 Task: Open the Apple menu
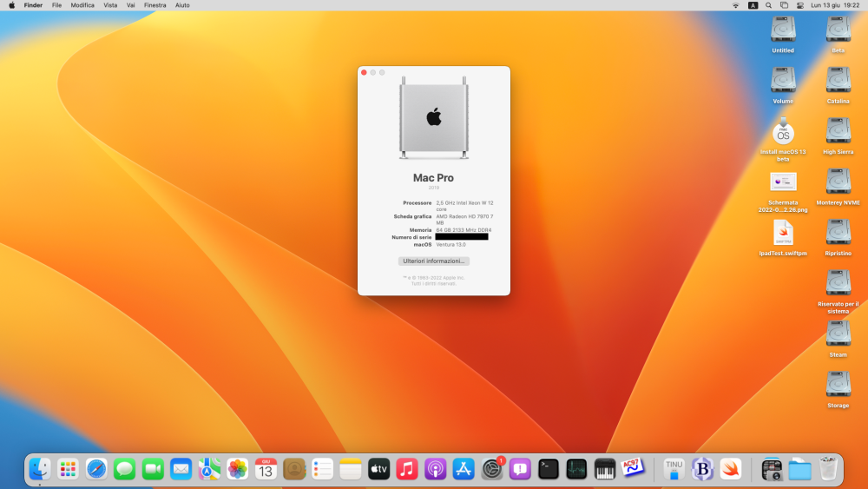point(11,5)
